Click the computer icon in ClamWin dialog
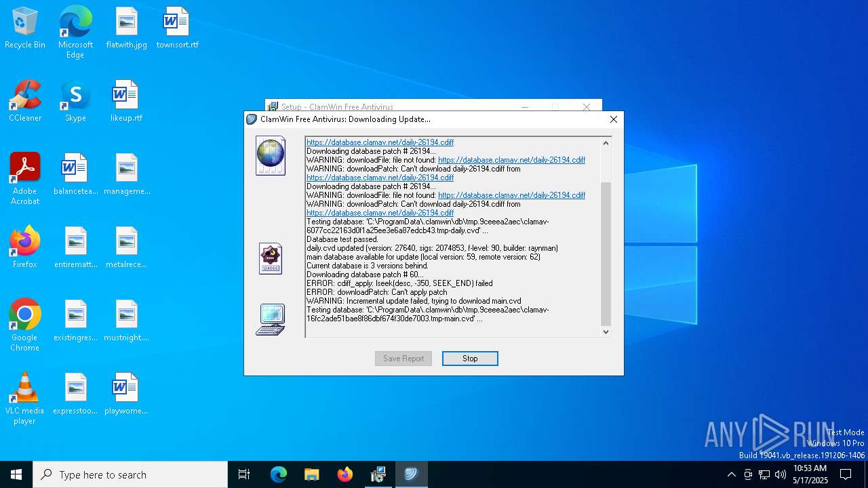The height and width of the screenshot is (488, 868). point(271,319)
